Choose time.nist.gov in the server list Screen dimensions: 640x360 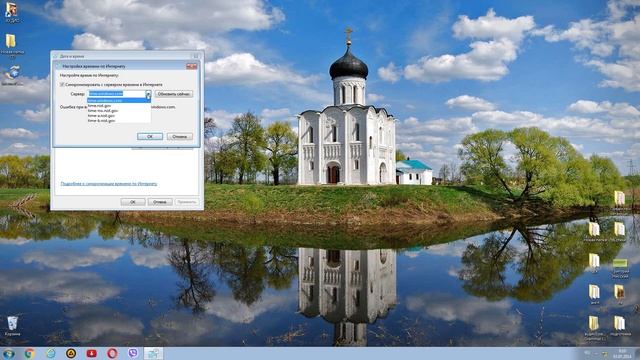pos(119,106)
